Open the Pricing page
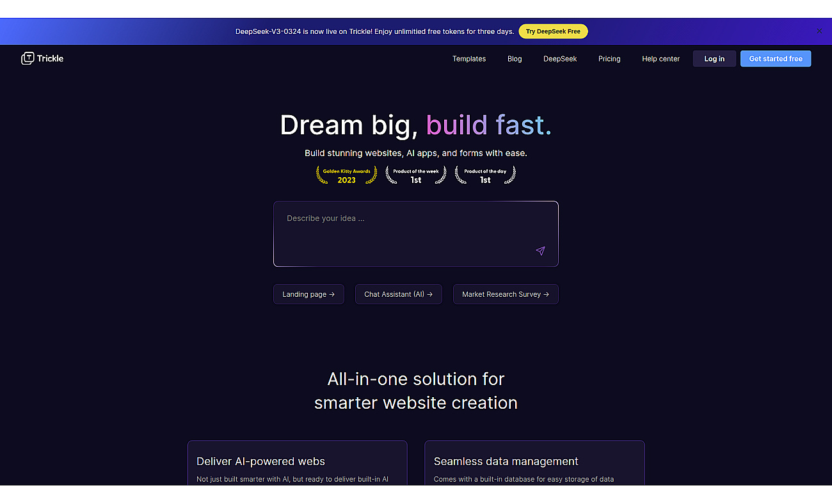 pyautogui.click(x=609, y=59)
